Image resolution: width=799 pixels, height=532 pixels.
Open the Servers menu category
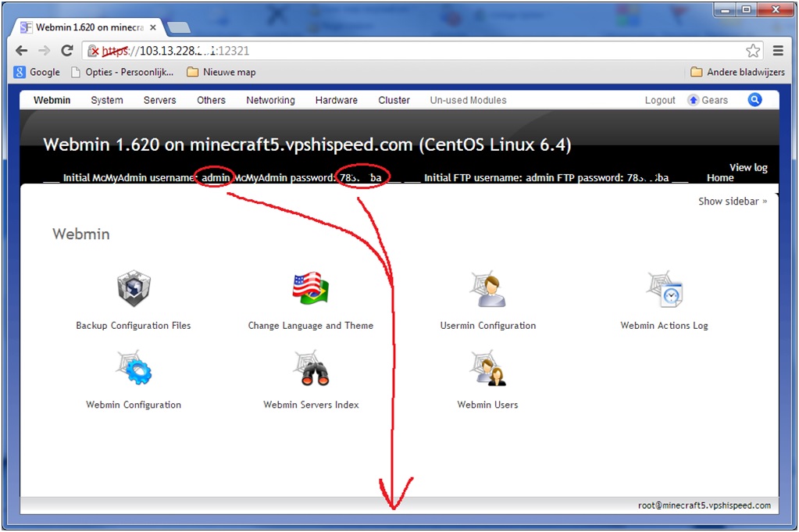tap(159, 101)
